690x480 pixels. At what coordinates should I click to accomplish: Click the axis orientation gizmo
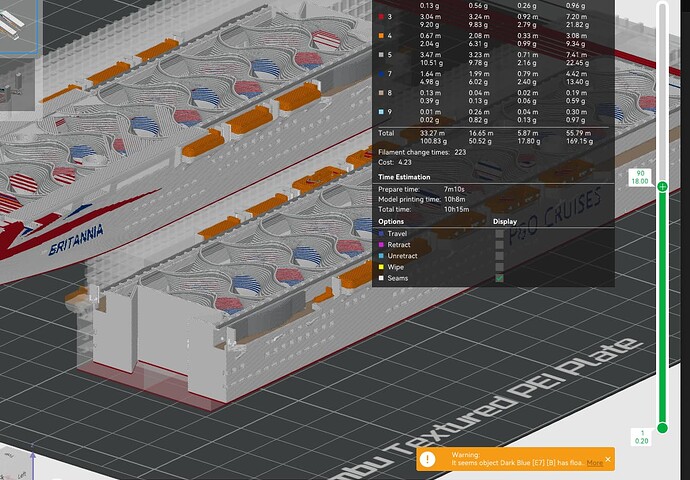[18, 463]
